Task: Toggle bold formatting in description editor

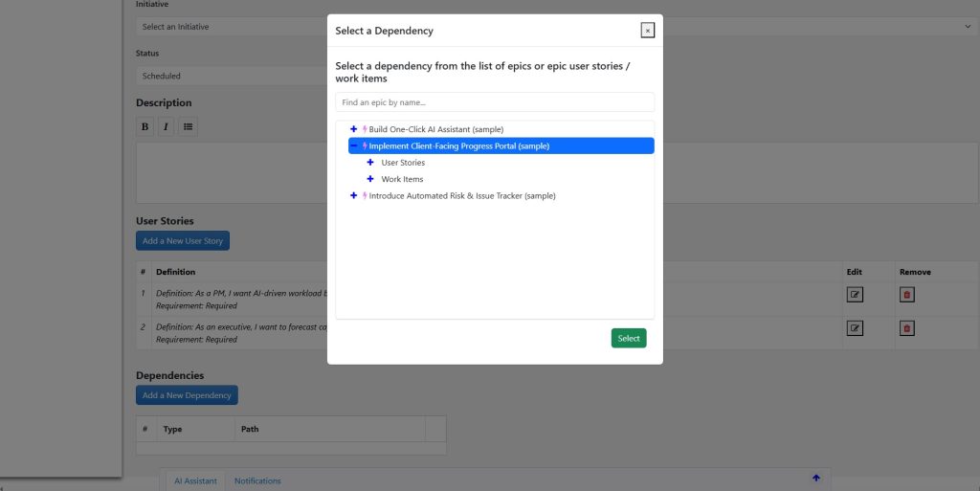Action: click(x=145, y=126)
